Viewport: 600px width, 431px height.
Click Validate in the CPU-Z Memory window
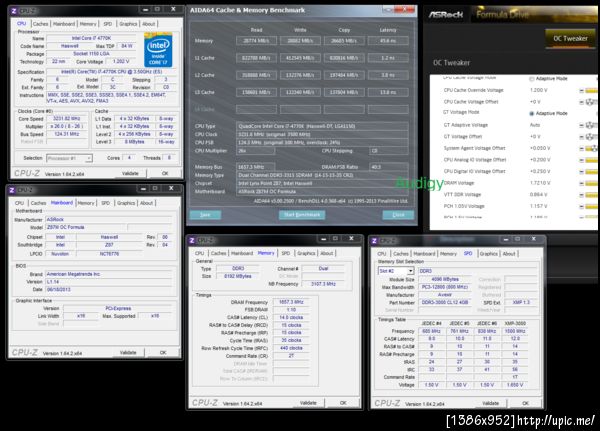pyautogui.click(x=308, y=403)
